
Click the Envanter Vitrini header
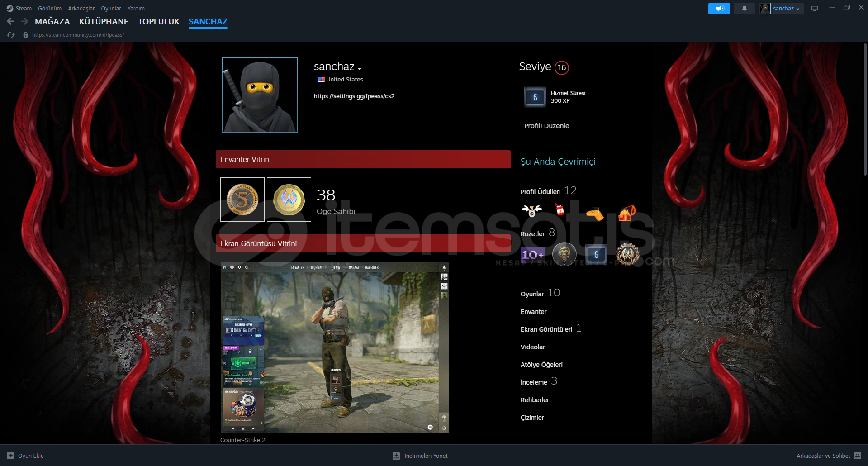click(363, 159)
